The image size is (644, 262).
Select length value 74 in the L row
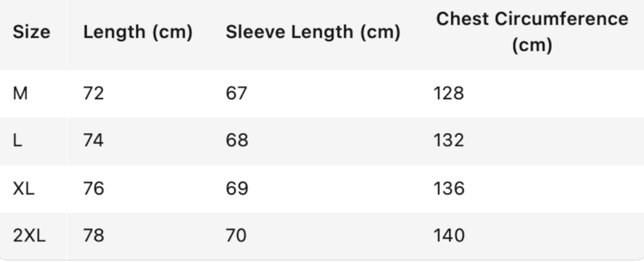click(x=93, y=141)
